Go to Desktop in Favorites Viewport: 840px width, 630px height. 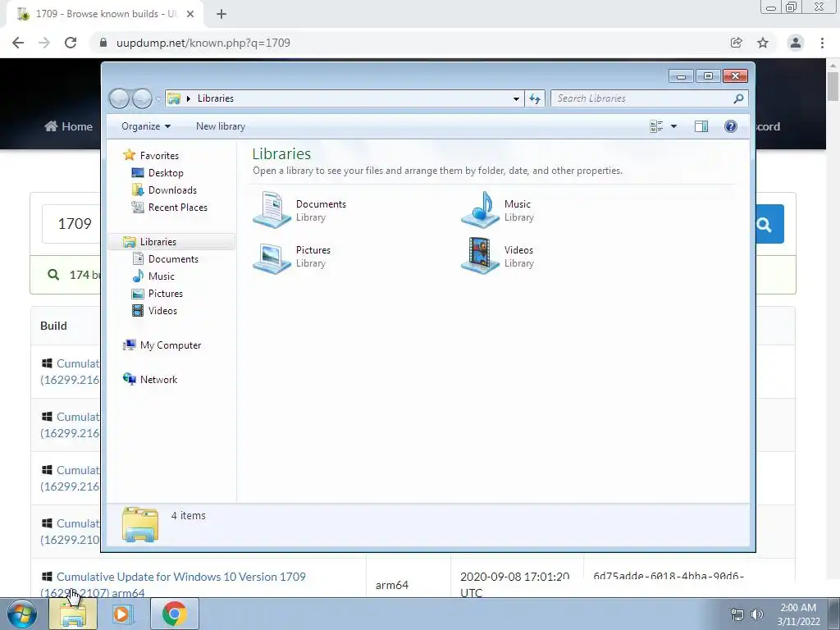pos(166,172)
